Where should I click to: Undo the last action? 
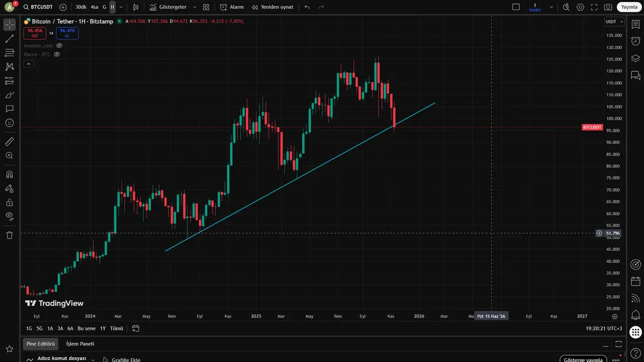[307, 7]
